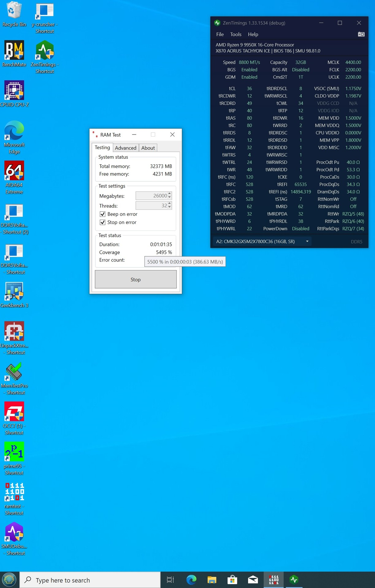The height and width of the screenshot is (588, 375).
Task: Switch to the Testing tab
Action: tap(102, 147)
